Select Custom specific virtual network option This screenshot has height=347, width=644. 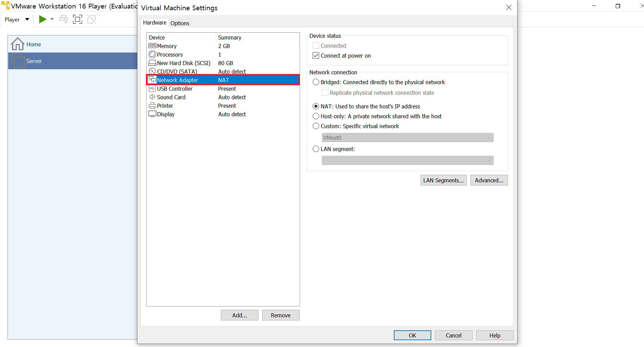coord(316,126)
